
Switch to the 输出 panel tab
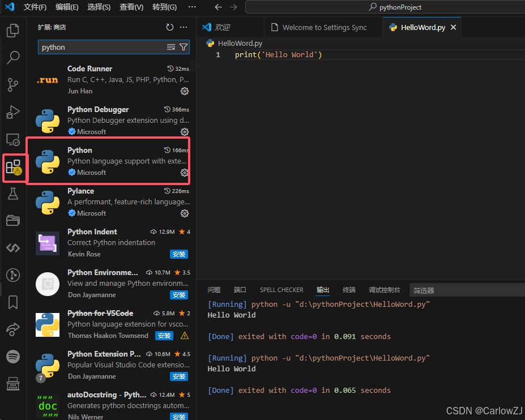tap(323, 290)
